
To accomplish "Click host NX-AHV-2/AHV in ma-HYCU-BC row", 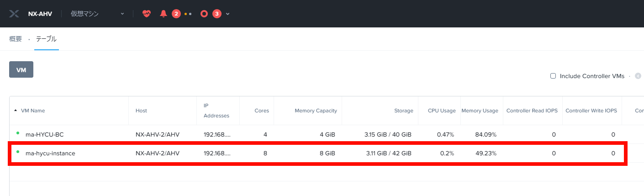I will 157,135.
